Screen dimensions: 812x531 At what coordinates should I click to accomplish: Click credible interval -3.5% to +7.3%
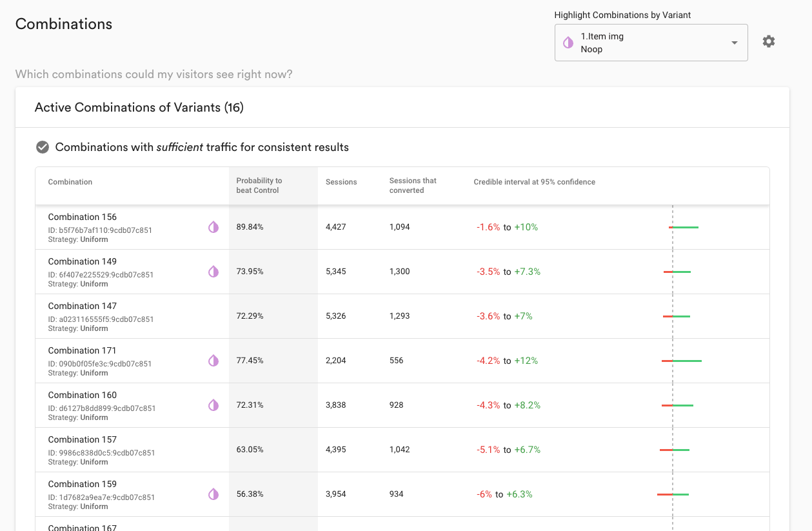pyautogui.click(x=509, y=272)
